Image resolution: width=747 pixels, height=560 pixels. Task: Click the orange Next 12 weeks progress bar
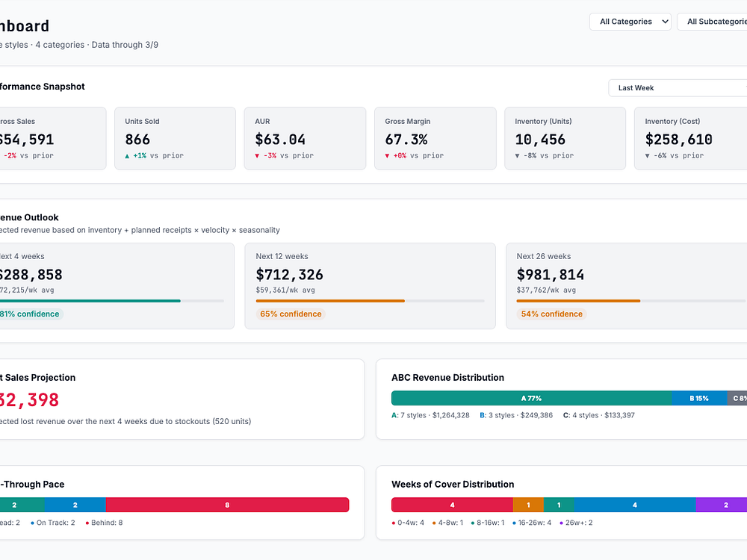pyautogui.click(x=330, y=301)
